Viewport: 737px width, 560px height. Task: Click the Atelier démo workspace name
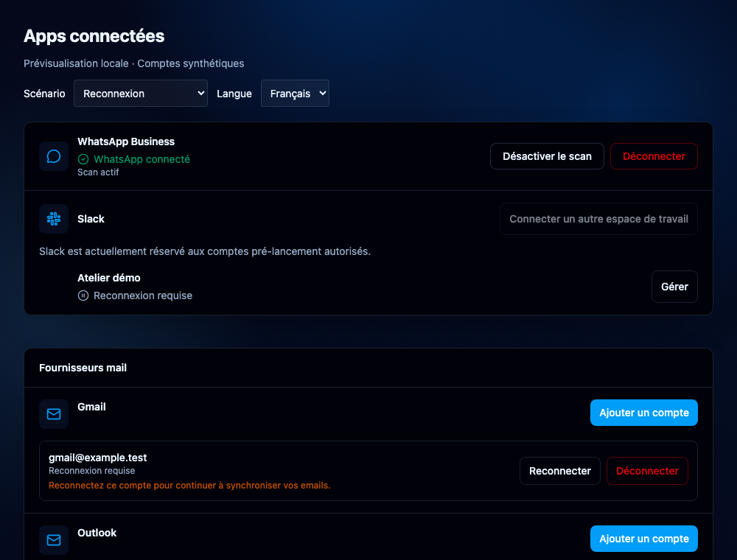pos(109,278)
